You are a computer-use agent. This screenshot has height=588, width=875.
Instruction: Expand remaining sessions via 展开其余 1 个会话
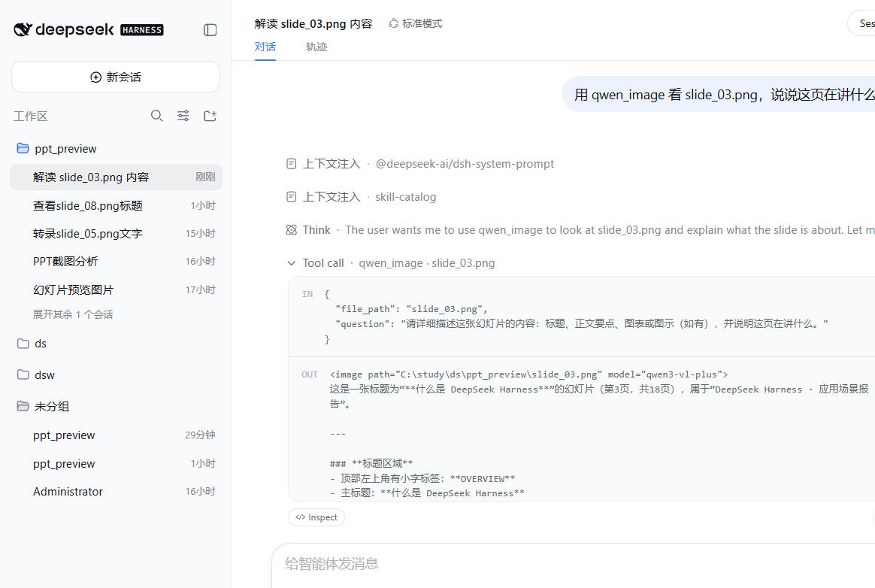coord(73,314)
